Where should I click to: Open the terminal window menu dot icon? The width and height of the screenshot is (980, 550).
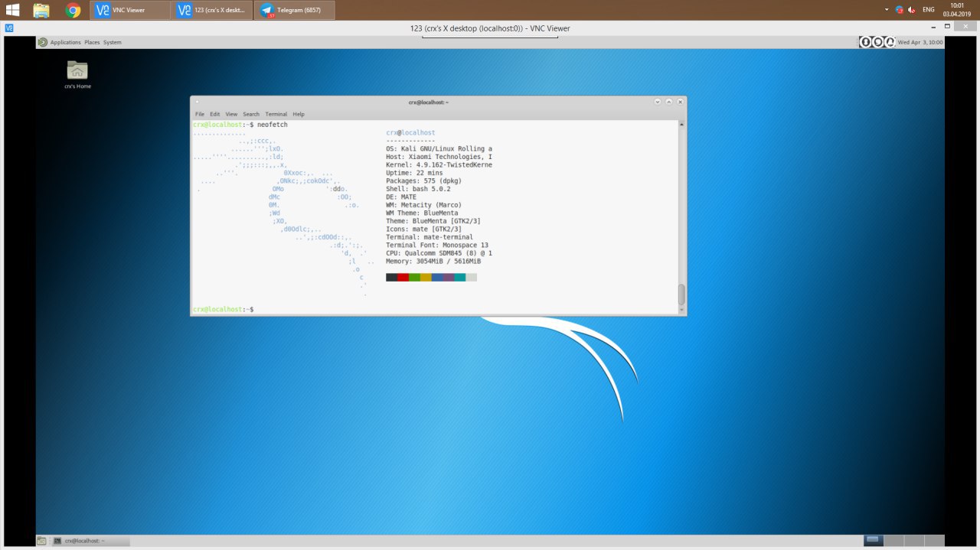197,102
